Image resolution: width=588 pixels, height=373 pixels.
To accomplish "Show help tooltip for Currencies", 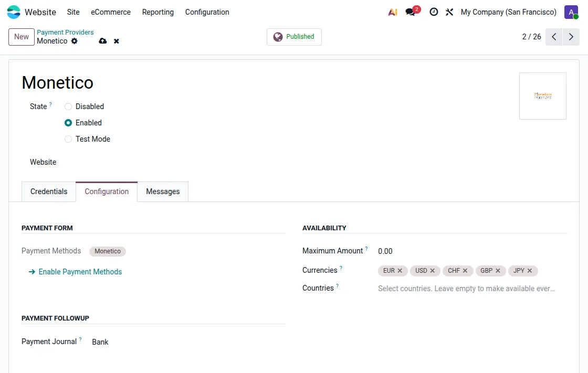I will pos(341,268).
